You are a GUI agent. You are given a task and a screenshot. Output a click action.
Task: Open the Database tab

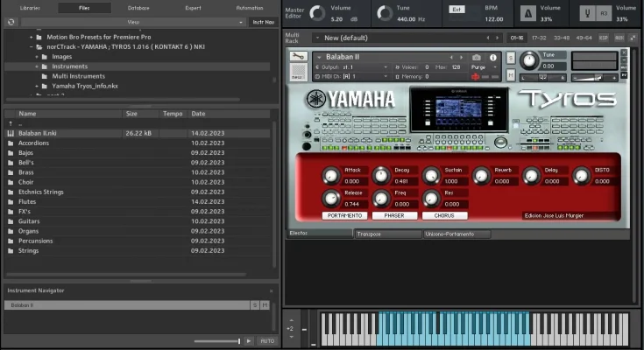138,7
